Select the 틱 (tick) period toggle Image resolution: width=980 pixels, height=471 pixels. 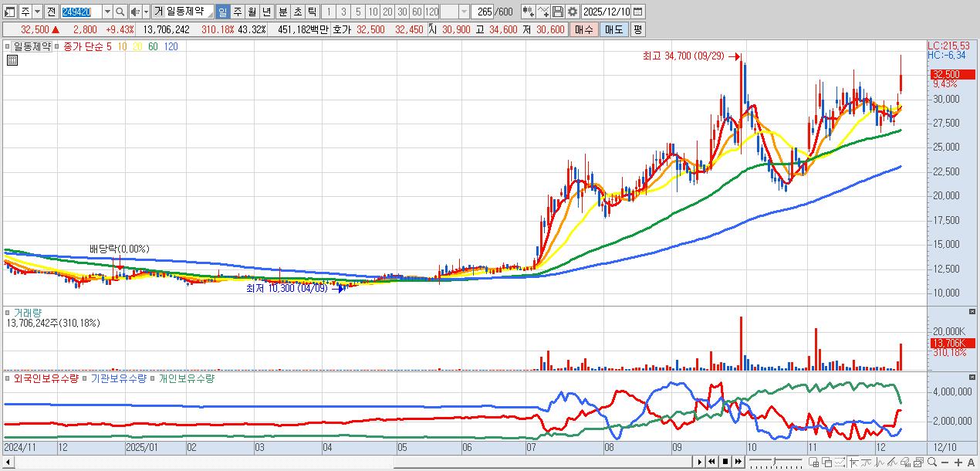point(312,12)
